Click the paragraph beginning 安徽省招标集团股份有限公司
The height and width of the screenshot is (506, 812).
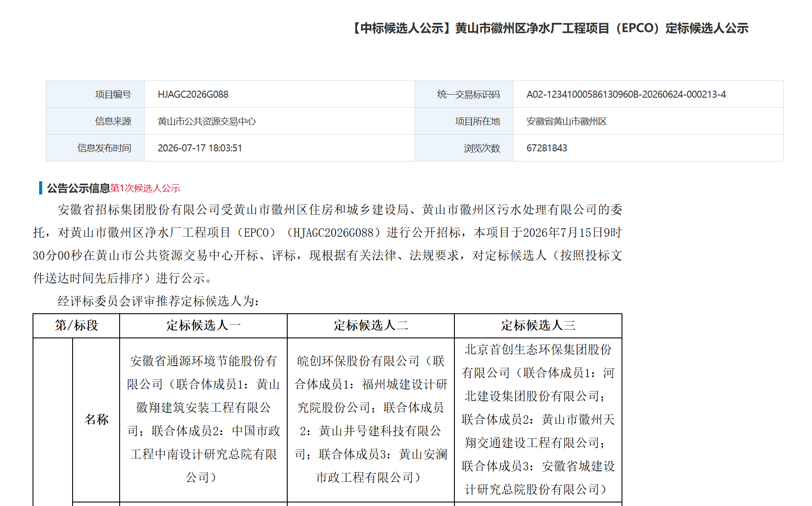328,244
